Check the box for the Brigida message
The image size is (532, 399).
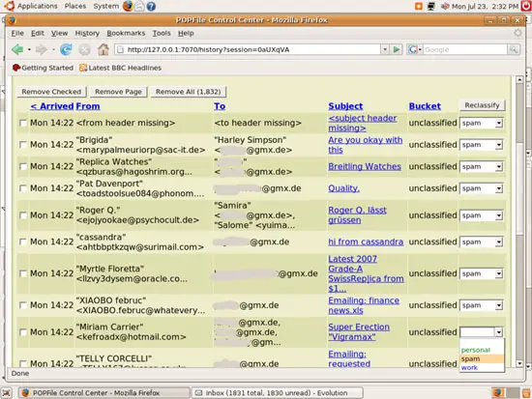click(x=23, y=145)
